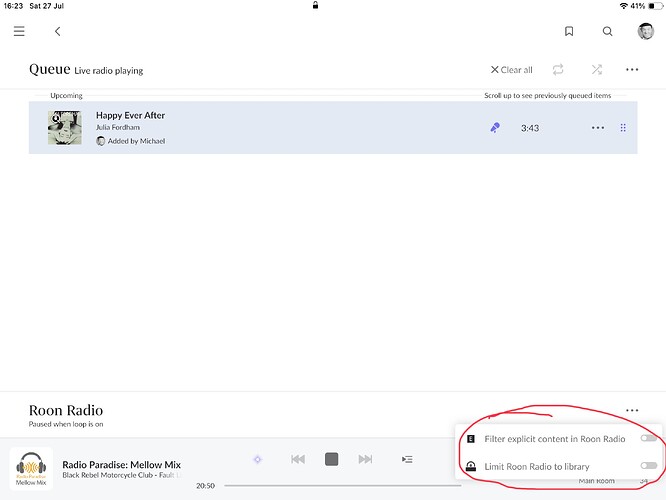Viewport: 666px width, 500px height.
Task: Open bookmarks icon in top bar
Action: 569,31
